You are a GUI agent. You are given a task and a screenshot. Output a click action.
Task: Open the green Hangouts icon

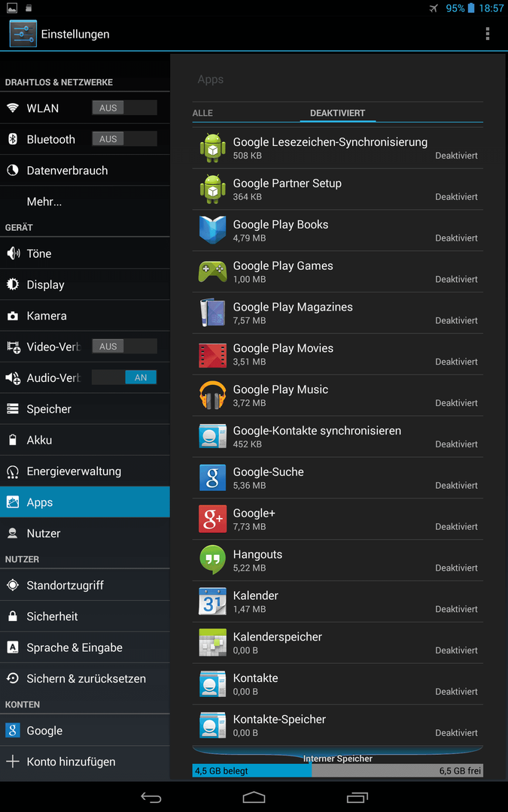tap(212, 560)
